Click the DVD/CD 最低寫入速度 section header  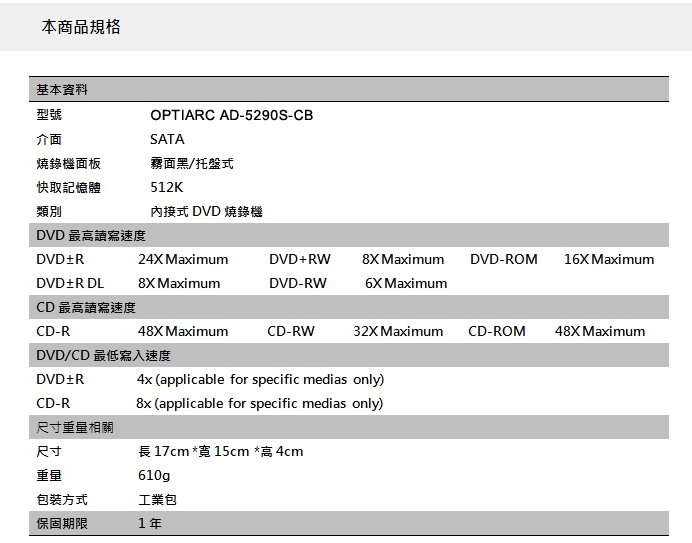[x=349, y=355]
